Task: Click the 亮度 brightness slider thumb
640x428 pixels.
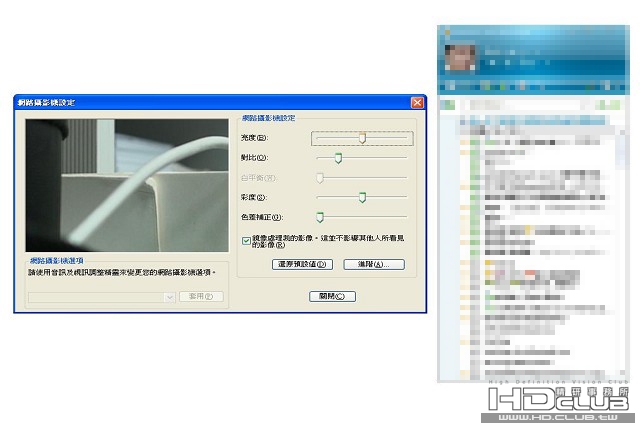Action: pos(362,138)
